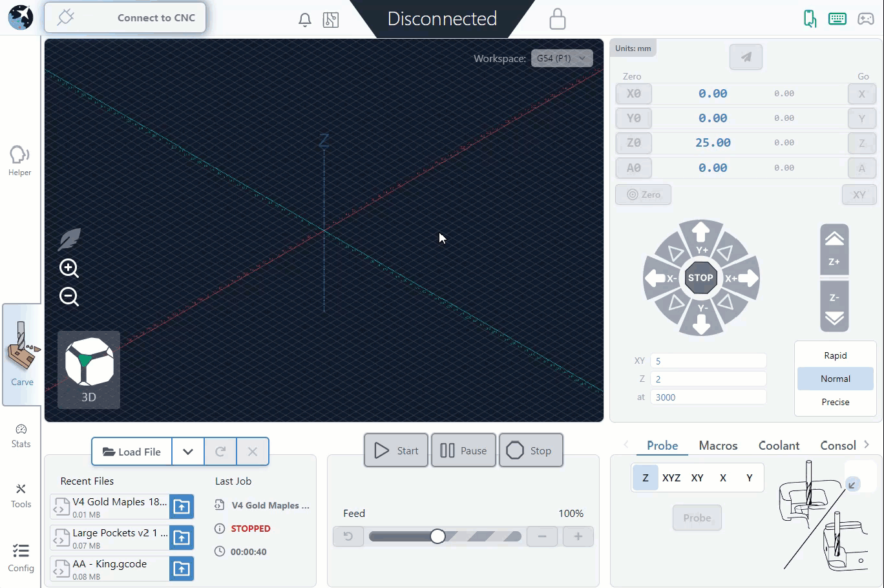884x588 pixels.
Task: Expand the Load File dropdown arrow
Action: pos(188,452)
